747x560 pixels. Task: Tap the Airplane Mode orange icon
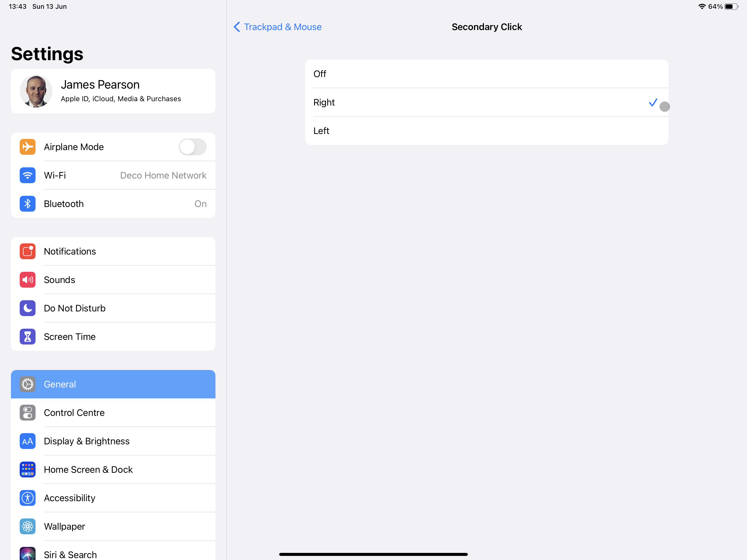[27, 147]
